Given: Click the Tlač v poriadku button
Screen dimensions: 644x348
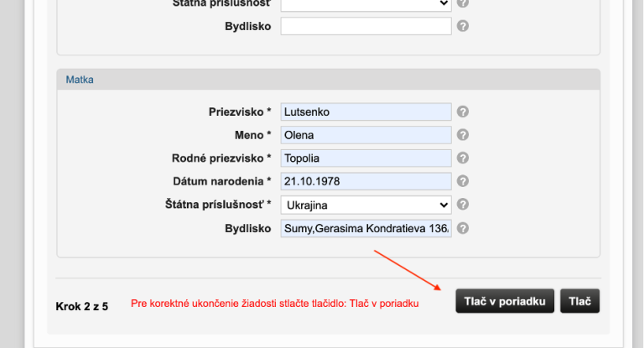Looking at the screenshot, I should tap(505, 301).
